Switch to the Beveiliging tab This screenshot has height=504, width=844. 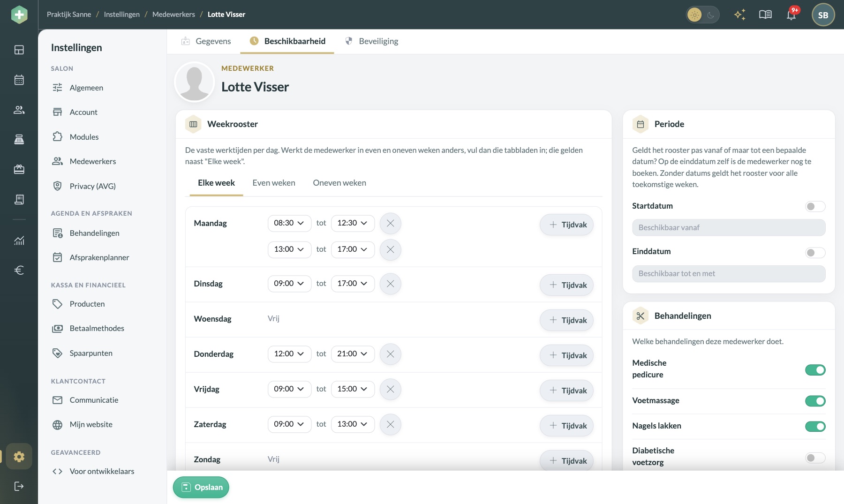pyautogui.click(x=372, y=41)
